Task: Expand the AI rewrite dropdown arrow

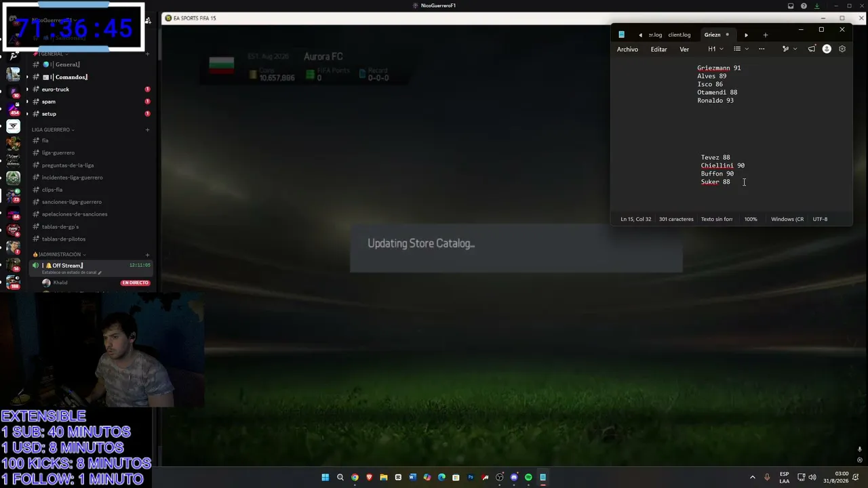Action: tap(795, 49)
